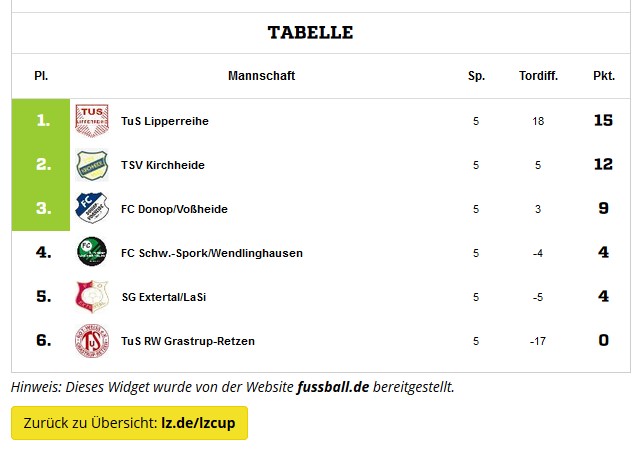
Task: Open the FC Schw.-Spork/Wendlinghausen team entry
Action: [x=212, y=253]
